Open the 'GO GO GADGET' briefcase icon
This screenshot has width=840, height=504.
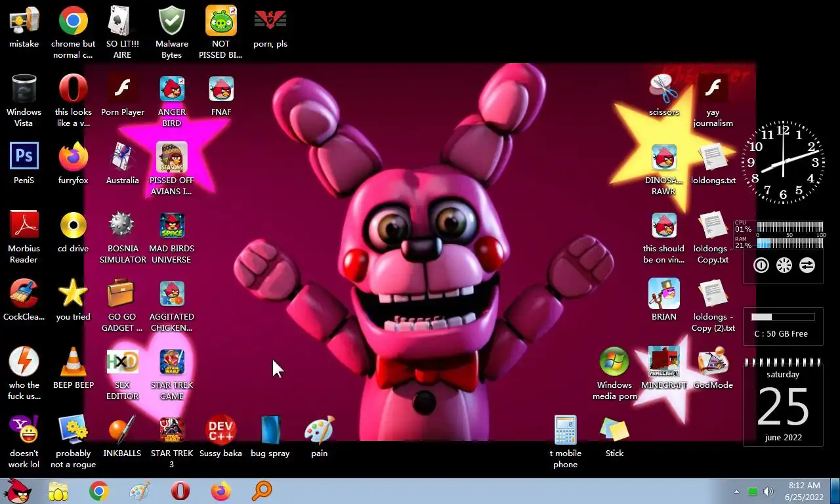click(x=122, y=294)
